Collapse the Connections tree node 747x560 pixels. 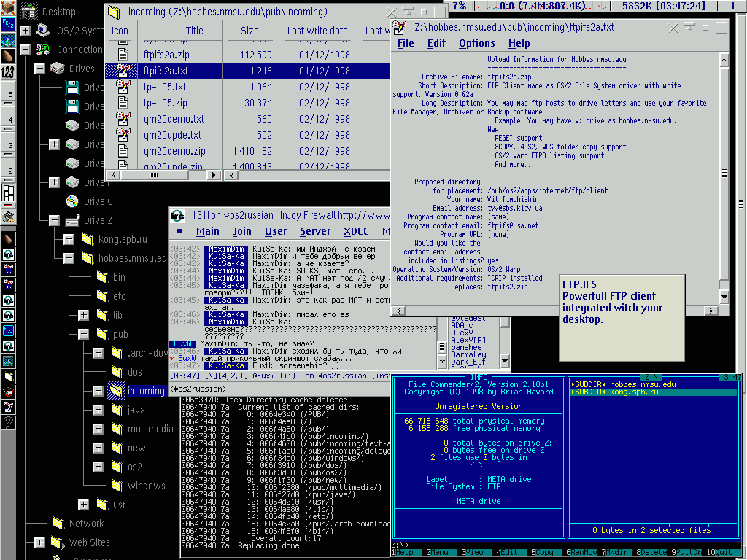25,50
